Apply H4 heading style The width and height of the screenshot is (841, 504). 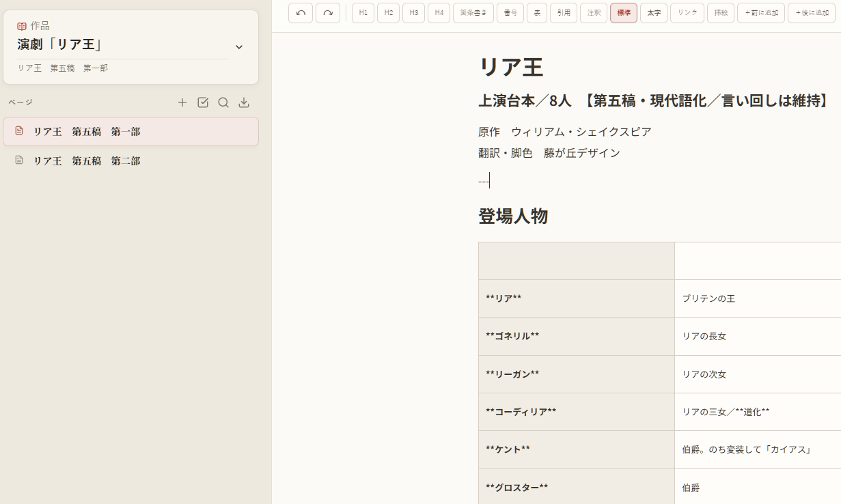pyautogui.click(x=439, y=13)
